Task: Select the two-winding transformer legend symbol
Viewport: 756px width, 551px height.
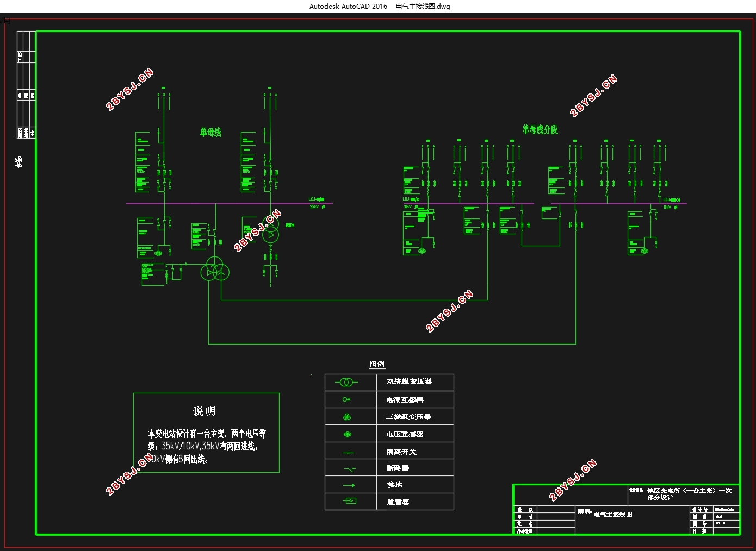Action: click(346, 382)
